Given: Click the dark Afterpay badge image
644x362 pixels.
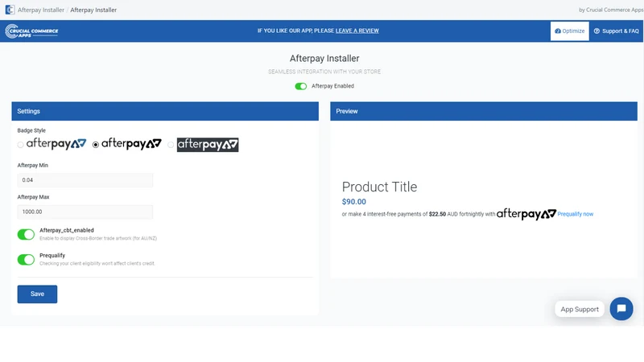Looking at the screenshot, I should coord(208,145).
